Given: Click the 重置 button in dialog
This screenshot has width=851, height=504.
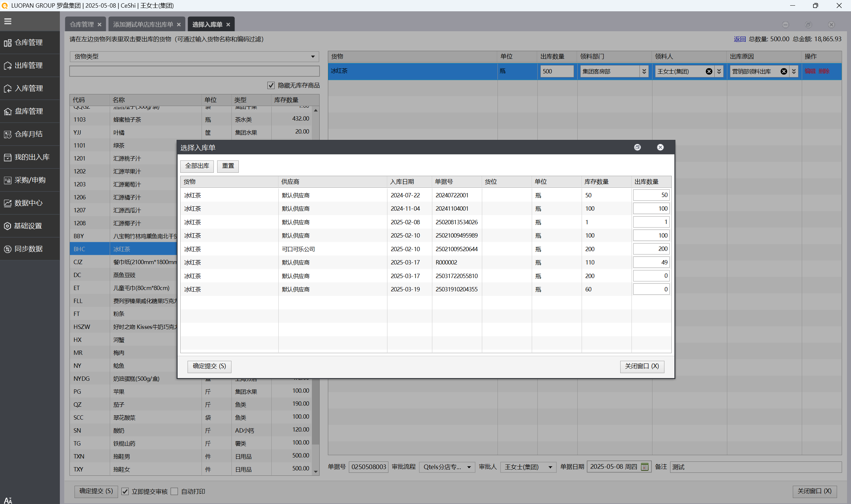Looking at the screenshot, I should [x=228, y=166].
